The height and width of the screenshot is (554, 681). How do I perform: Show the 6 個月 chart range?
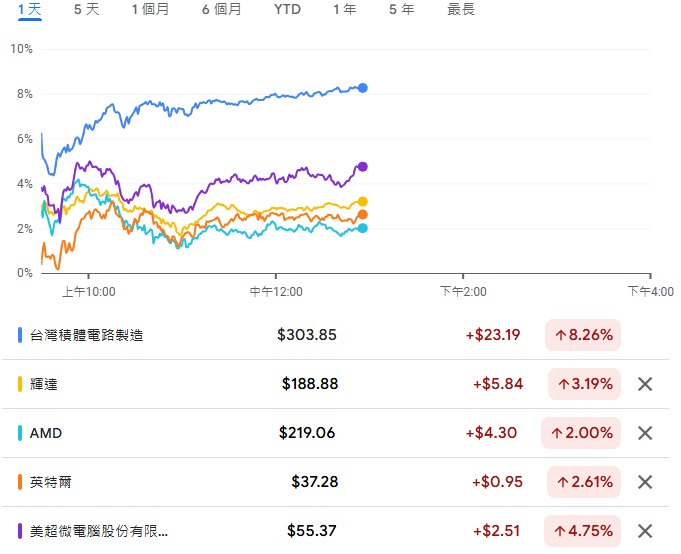(x=221, y=10)
